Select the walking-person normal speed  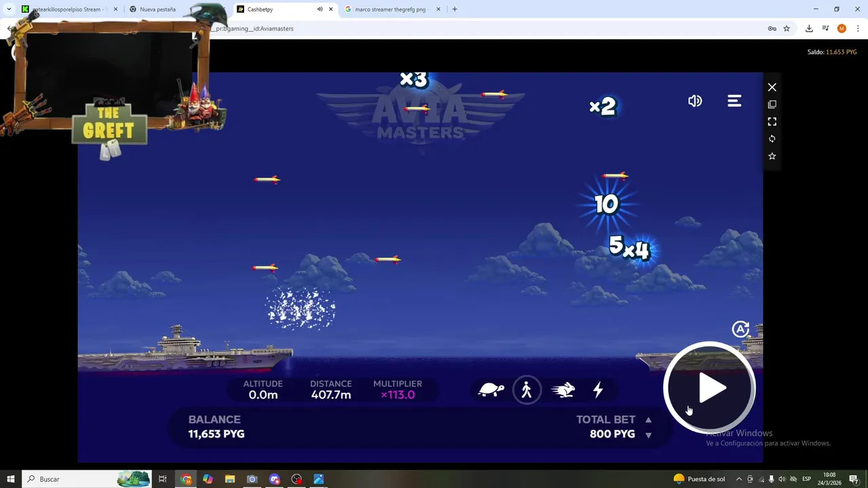(527, 390)
